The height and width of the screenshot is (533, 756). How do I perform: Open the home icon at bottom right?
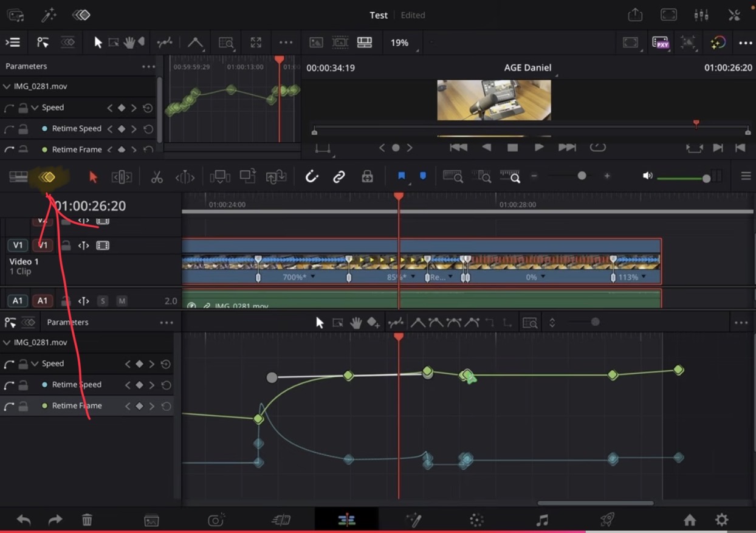[x=689, y=520]
